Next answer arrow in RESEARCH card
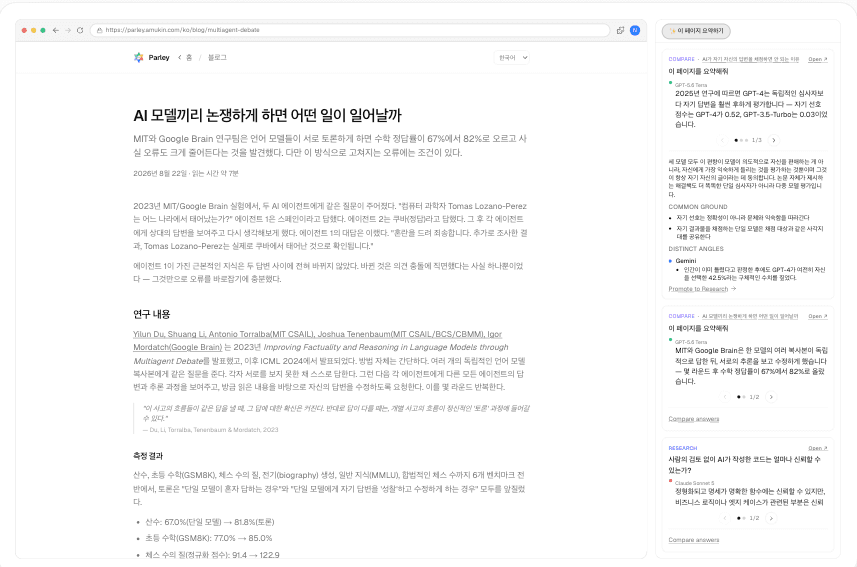The image size is (857, 567). pos(771,518)
